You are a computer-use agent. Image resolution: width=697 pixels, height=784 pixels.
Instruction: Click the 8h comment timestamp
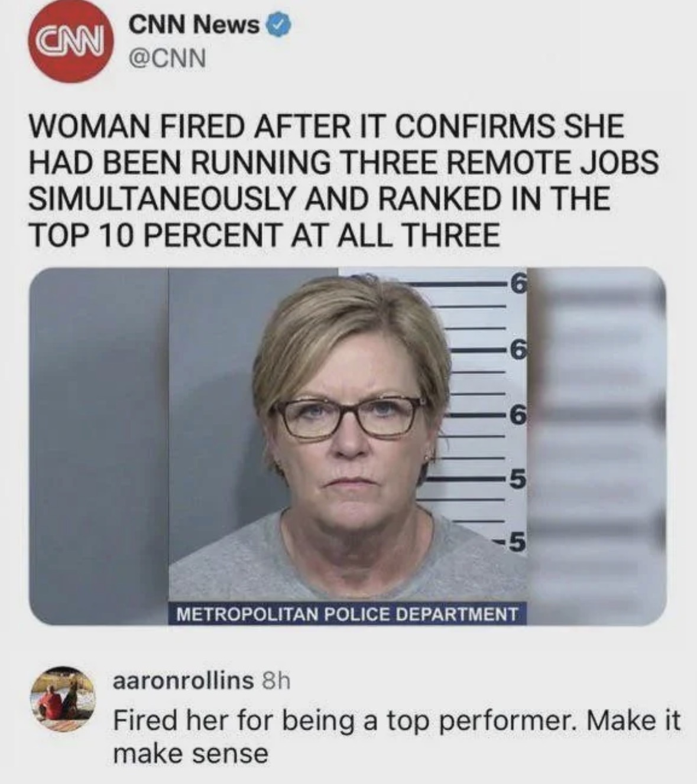[275, 681]
